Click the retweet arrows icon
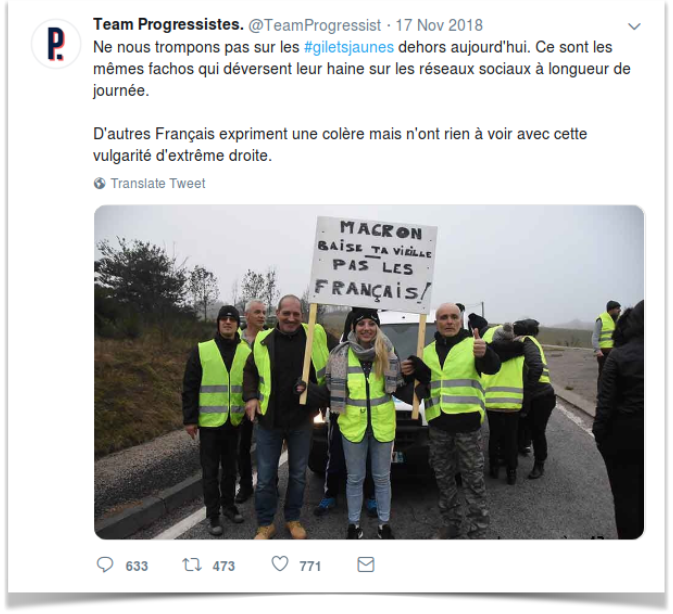Image resolution: width=673 pixels, height=614 pixels. tap(191, 565)
